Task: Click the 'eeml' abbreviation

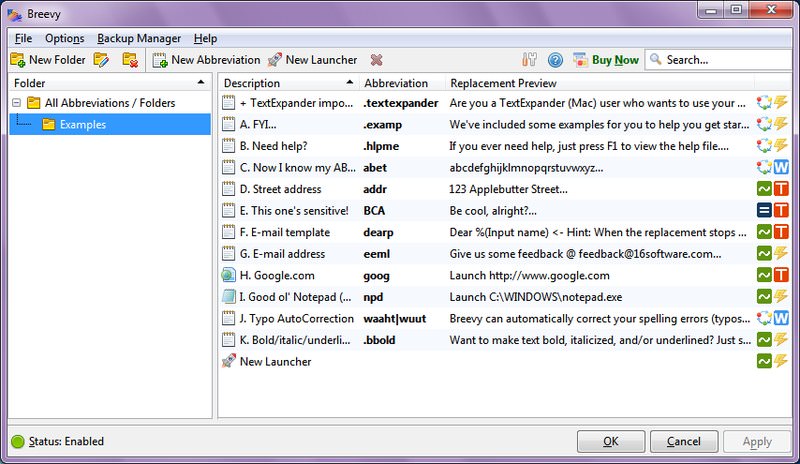Action: click(x=377, y=254)
